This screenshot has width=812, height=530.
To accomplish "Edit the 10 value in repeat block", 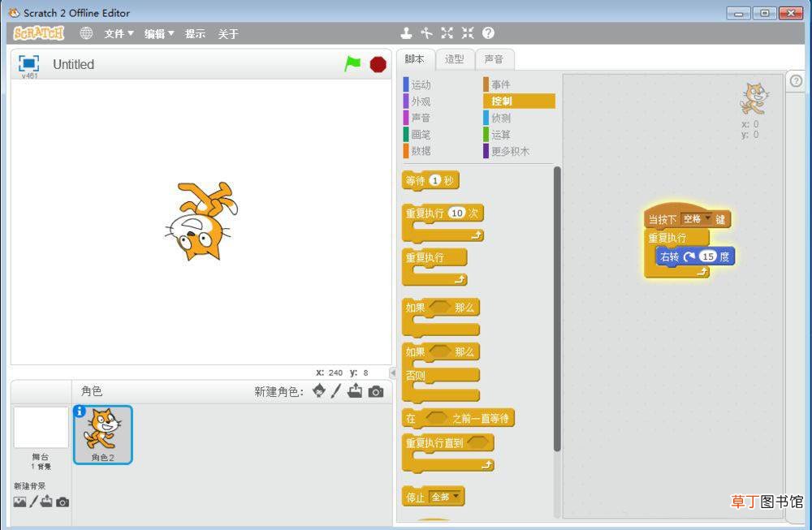I will coord(456,213).
